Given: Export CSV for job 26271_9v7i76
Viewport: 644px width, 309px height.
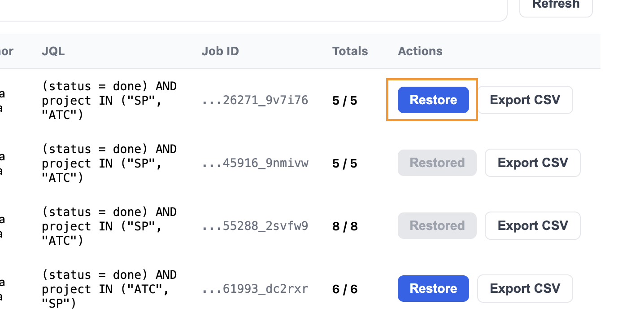Looking at the screenshot, I should coord(525,100).
